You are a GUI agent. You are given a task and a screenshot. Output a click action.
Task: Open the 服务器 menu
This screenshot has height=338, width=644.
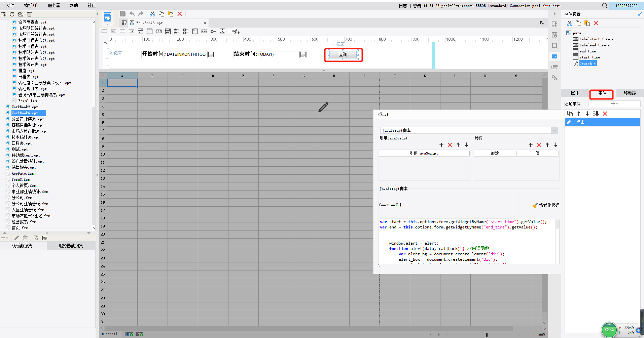tap(54, 5)
